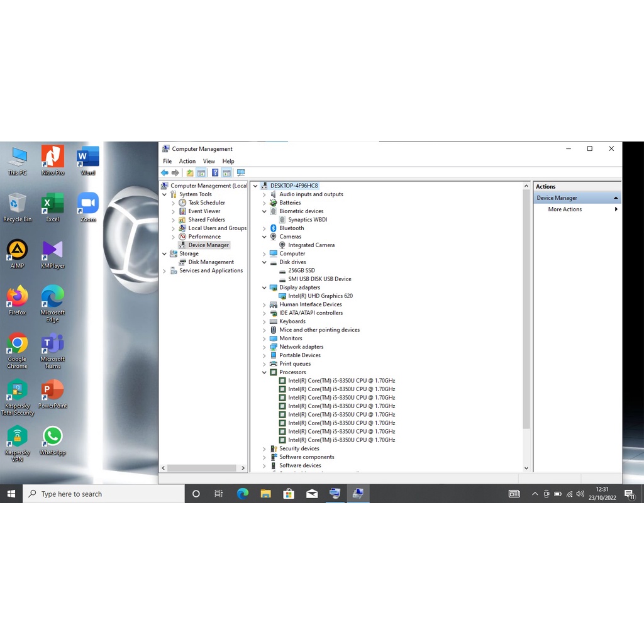Screen dimensions: 644x644
Task: Open Google Chrome desktop shortcut
Action: point(17,351)
